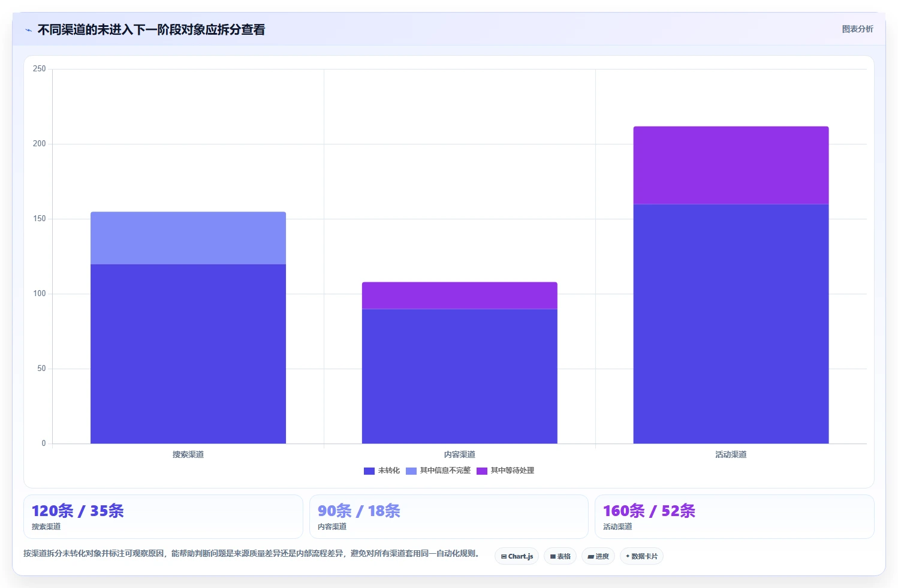Toggle the 未转化 legend item

point(382,471)
